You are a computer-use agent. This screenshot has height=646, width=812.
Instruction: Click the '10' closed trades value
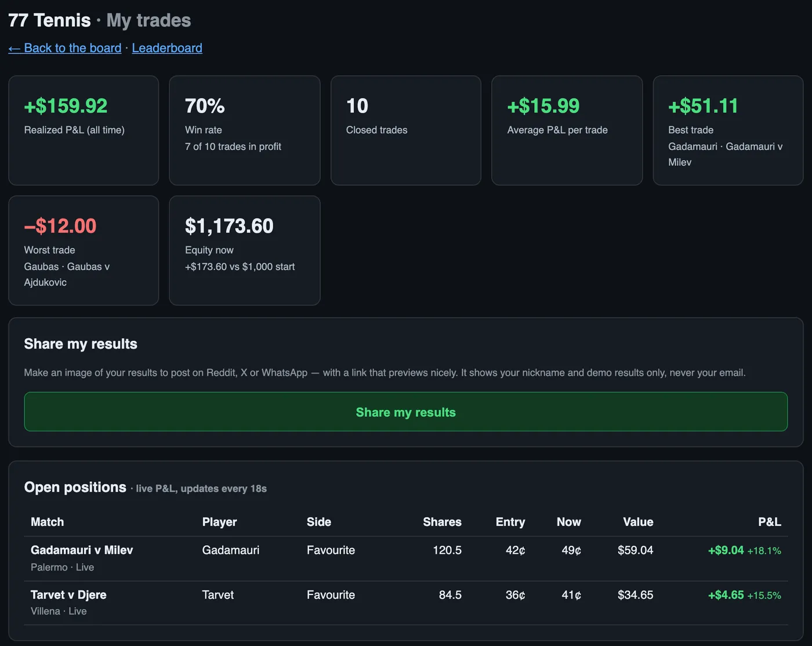click(357, 106)
